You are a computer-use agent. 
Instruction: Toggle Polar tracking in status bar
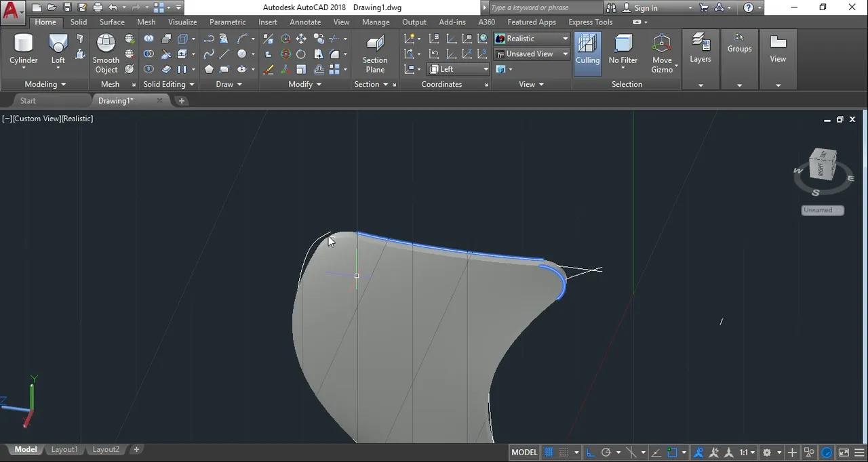606,453
